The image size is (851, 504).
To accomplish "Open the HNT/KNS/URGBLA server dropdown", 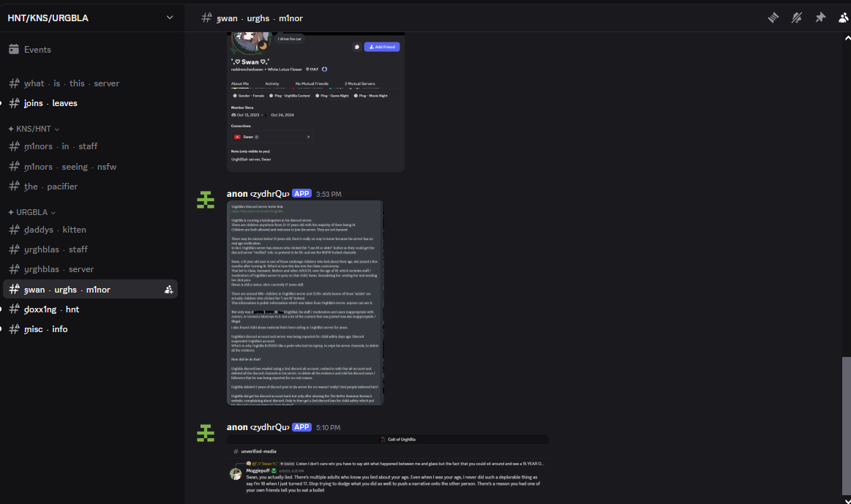I will point(91,18).
